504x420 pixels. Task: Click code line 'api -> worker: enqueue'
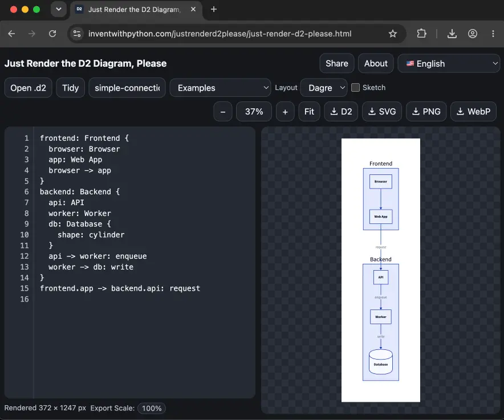[97, 256]
